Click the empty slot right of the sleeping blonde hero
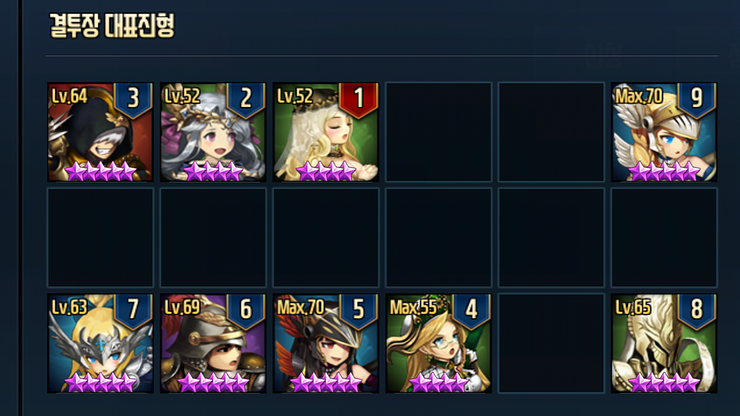This screenshot has width=740, height=416. pyautogui.click(x=438, y=132)
